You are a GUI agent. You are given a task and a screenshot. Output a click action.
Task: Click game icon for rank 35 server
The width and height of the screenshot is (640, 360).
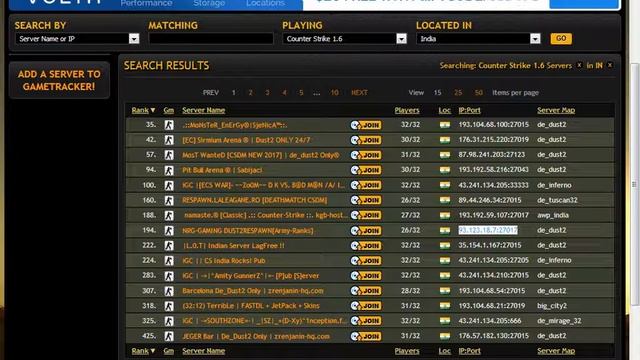tap(169, 125)
